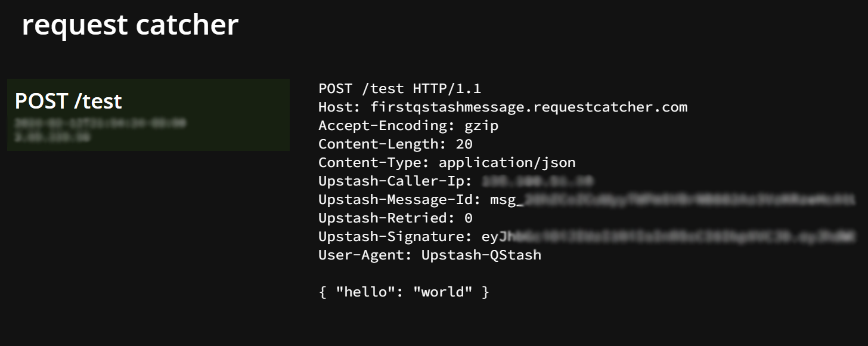Click the Upstash-Retried: 0 header
The width and height of the screenshot is (868, 346).
coord(395,218)
